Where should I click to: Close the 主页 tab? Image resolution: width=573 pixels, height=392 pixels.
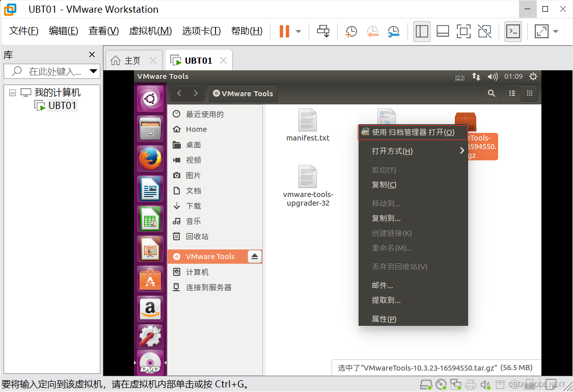click(x=153, y=60)
